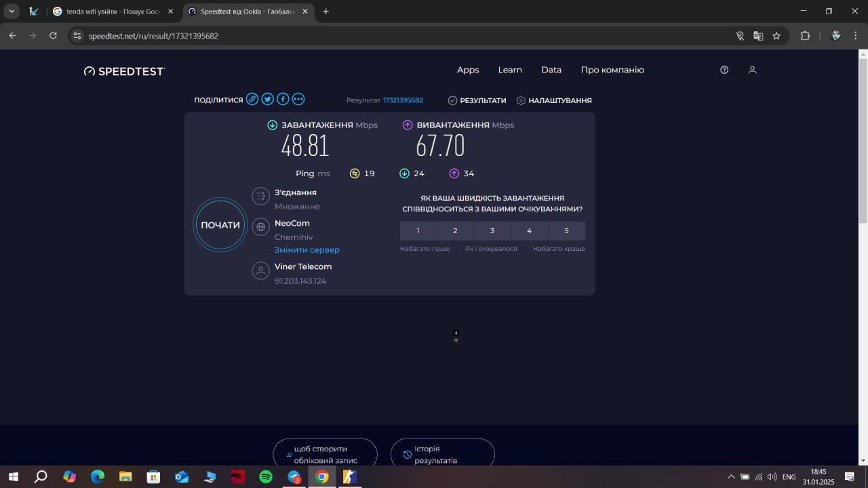The width and height of the screenshot is (868, 488).
Task: Rate download speed as 5
Action: pyautogui.click(x=567, y=230)
